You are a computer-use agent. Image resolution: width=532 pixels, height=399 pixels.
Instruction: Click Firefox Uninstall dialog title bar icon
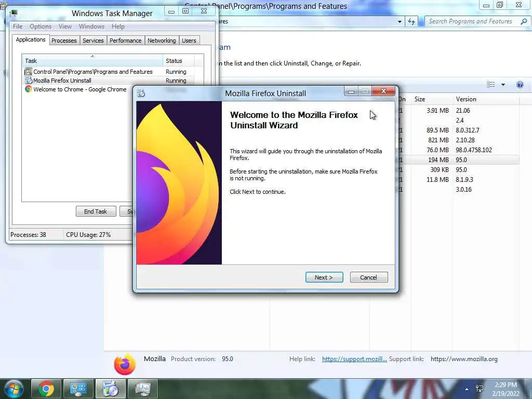pos(141,94)
